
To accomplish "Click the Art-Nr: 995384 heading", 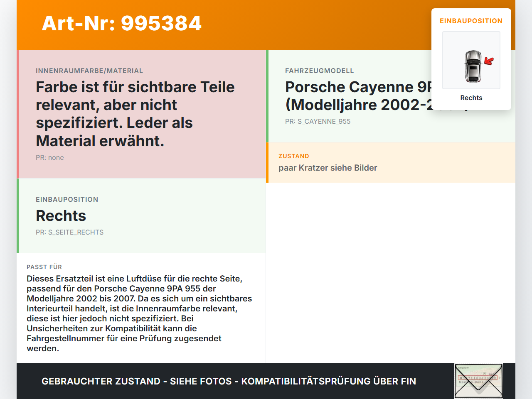I will point(122,23).
